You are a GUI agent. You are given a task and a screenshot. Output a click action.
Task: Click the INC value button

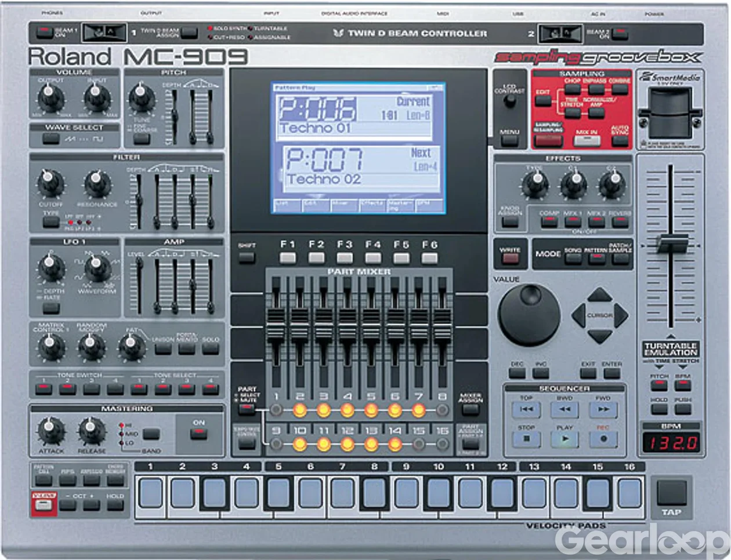coord(541,373)
